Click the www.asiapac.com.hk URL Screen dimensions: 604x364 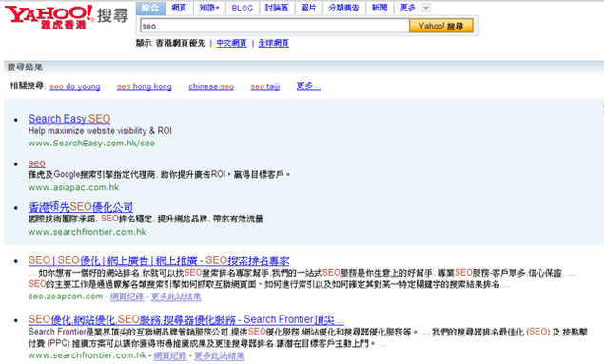[73, 188]
